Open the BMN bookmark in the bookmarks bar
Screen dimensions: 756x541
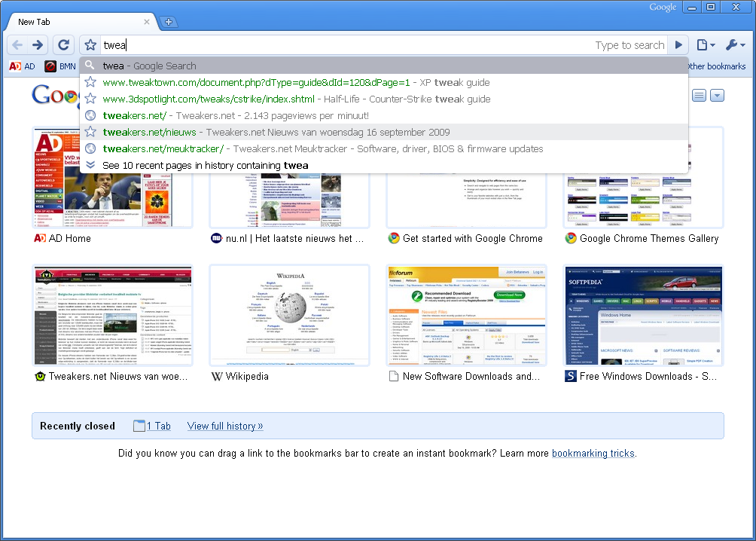click(60, 66)
